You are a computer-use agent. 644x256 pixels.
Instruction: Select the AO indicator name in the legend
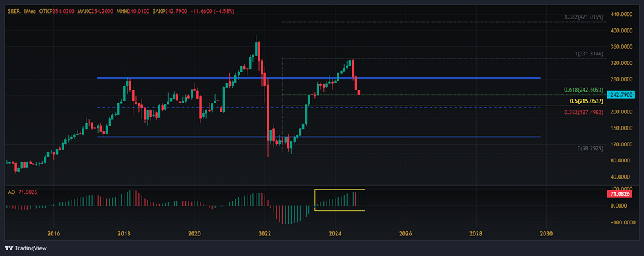tap(11, 193)
